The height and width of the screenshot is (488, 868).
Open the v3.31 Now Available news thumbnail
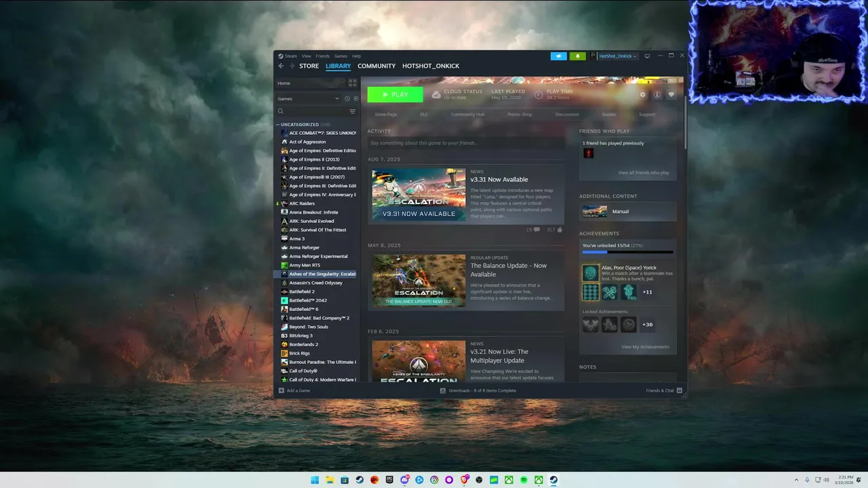(x=418, y=195)
